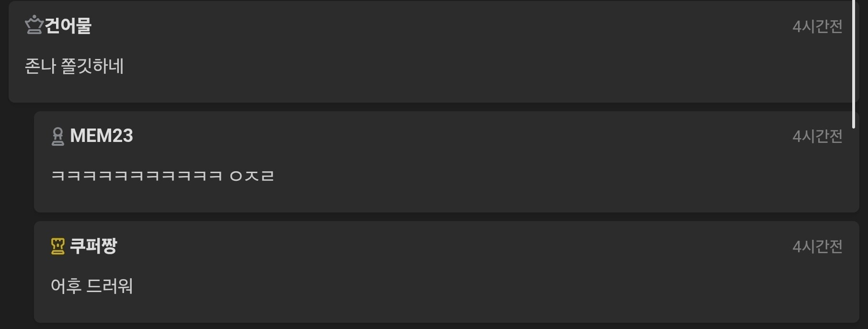Click the word 어후 in 쿠퍼짱's reply
The image size is (868, 329).
66,286
